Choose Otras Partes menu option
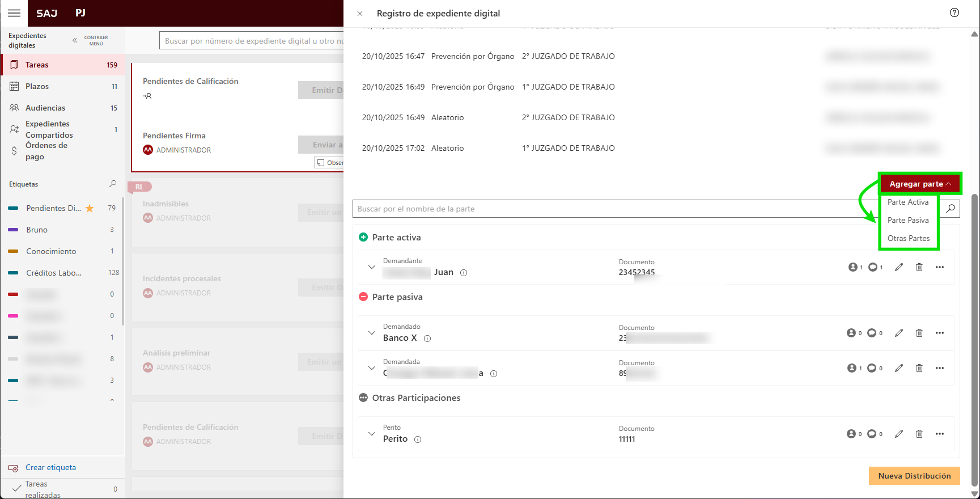 pos(909,238)
